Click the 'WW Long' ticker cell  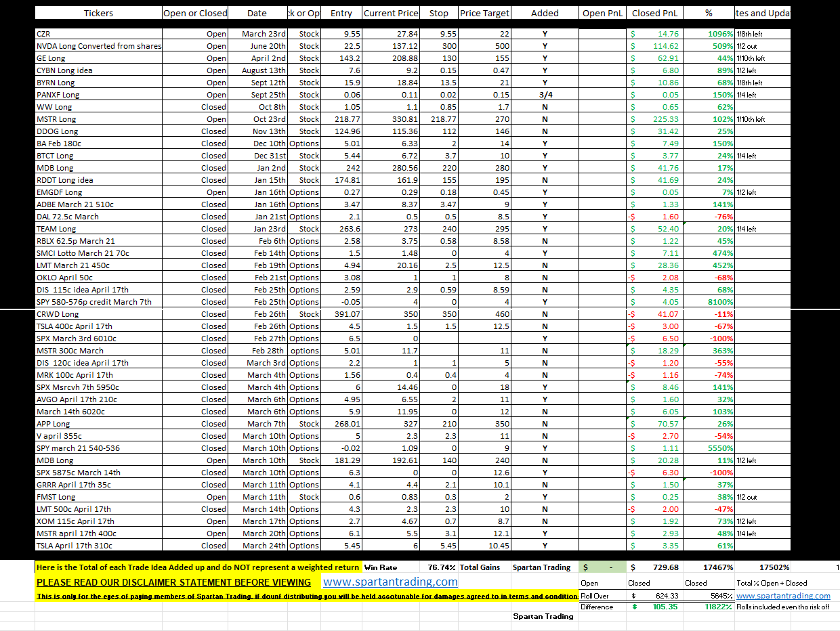click(x=99, y=107)
